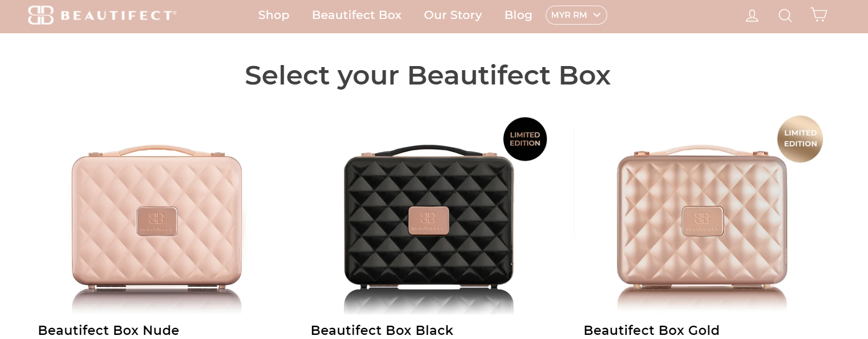Click the currency selector chevron arrow
The width and height of the screenshot is (868, 339).
click(596, 15)
